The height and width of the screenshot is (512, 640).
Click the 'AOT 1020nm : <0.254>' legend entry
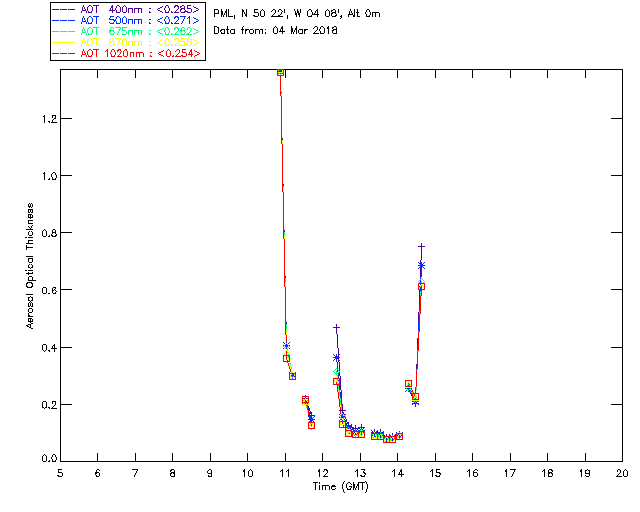point(126,53)
